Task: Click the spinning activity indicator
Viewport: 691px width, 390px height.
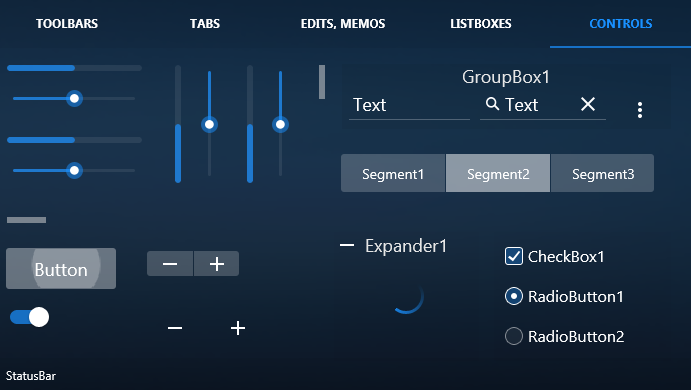Action: [x=408, y=298]
